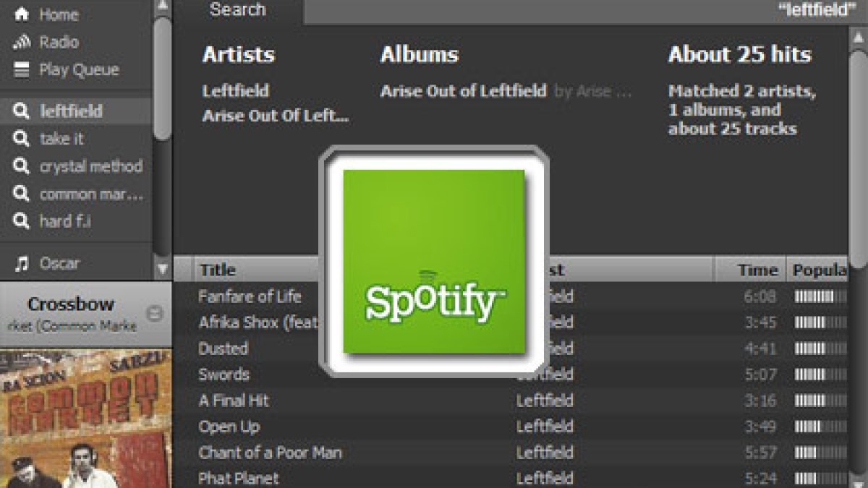Open the Radio signal icon

coord(22,42)
